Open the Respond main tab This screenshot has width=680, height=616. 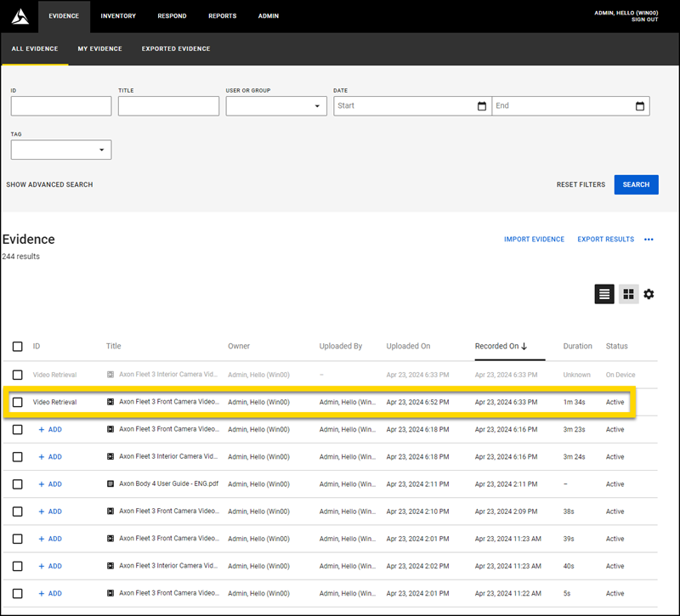172,16
